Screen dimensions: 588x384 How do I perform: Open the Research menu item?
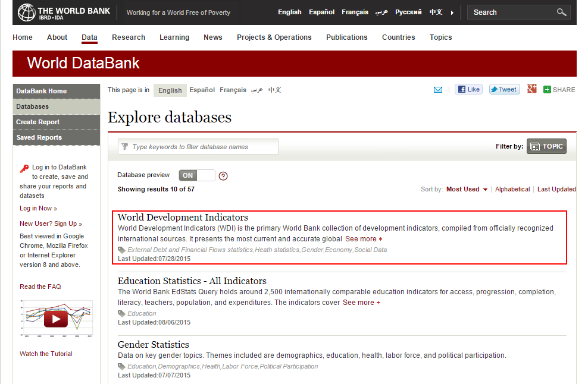(129, 37)
